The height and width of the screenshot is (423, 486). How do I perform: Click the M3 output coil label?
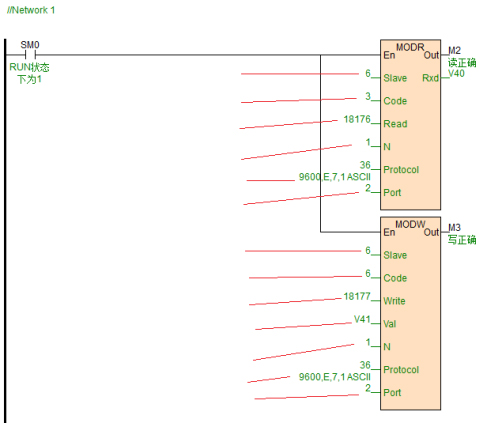[454, 228]
